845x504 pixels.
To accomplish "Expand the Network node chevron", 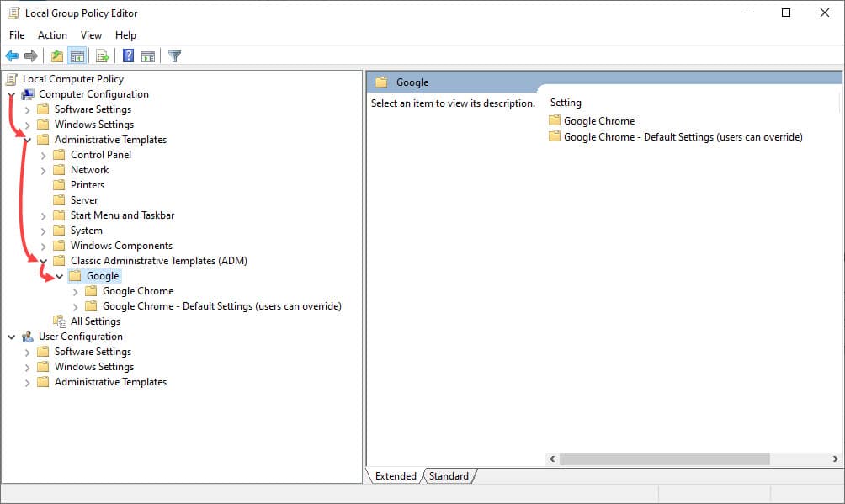I will coord(44,170).
